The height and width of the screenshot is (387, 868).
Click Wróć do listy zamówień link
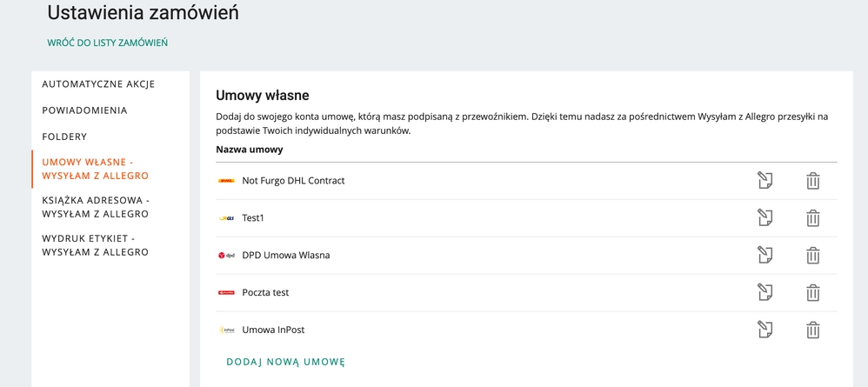point(107,43)
